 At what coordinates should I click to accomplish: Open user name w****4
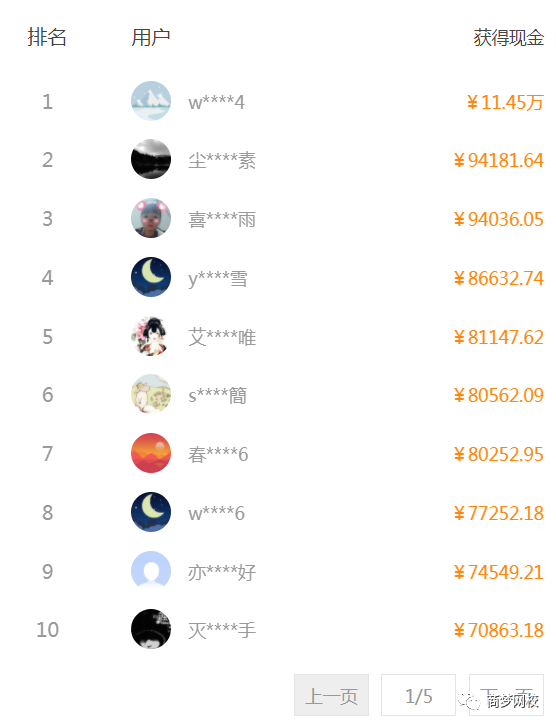pos(216,102)
